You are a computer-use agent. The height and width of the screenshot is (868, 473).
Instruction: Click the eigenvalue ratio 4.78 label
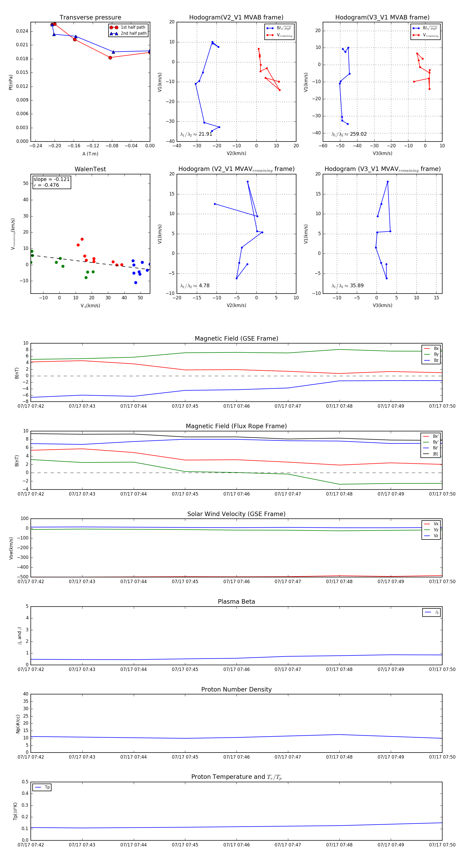tap(195, 286)
